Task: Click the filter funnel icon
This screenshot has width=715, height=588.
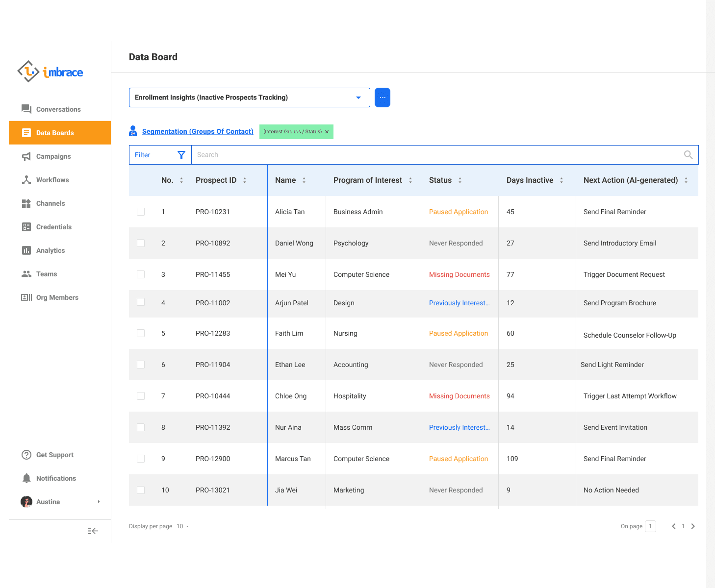Action: (x=181, y=155)
